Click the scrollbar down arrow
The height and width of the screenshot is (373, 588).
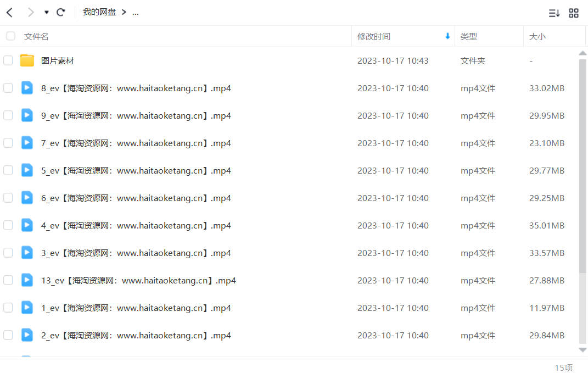click(583, 350)
